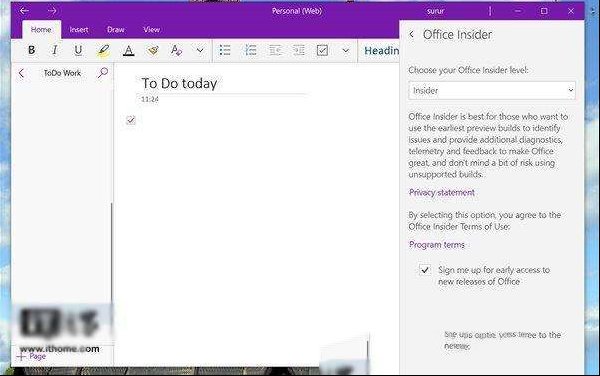Insert a bulleted list
Image resolution: width=600 pixels, height=376 pixels.
[225, 50]
